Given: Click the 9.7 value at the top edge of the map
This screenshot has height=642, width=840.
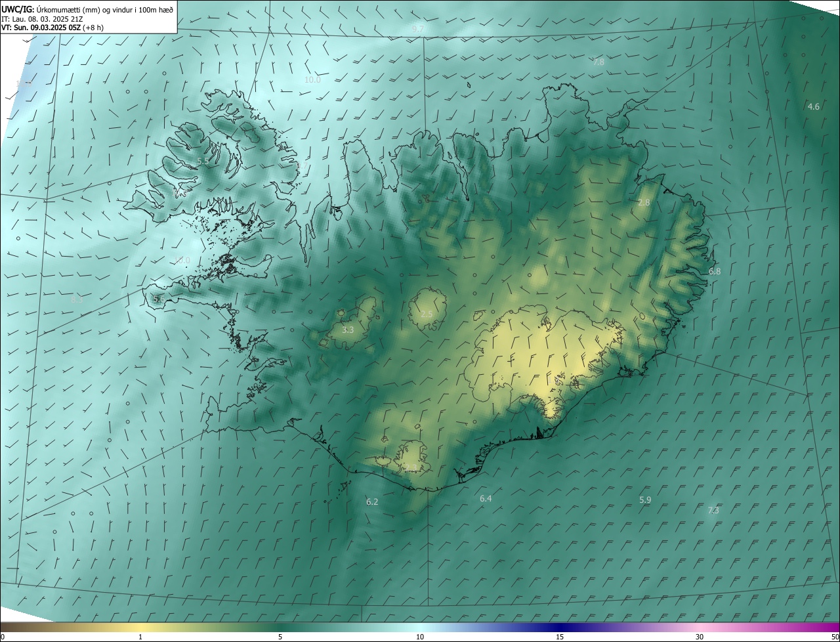Looking at the screenshot, I should [417, 30].
